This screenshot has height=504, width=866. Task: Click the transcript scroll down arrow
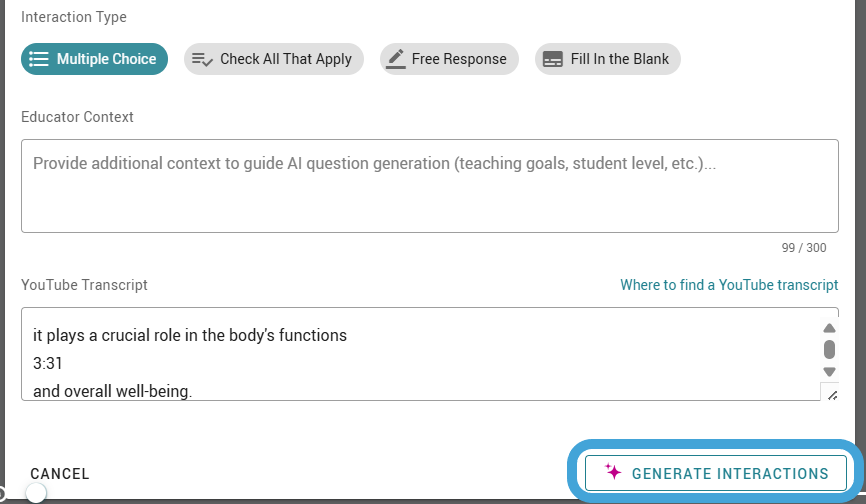[x=829, y=372]
